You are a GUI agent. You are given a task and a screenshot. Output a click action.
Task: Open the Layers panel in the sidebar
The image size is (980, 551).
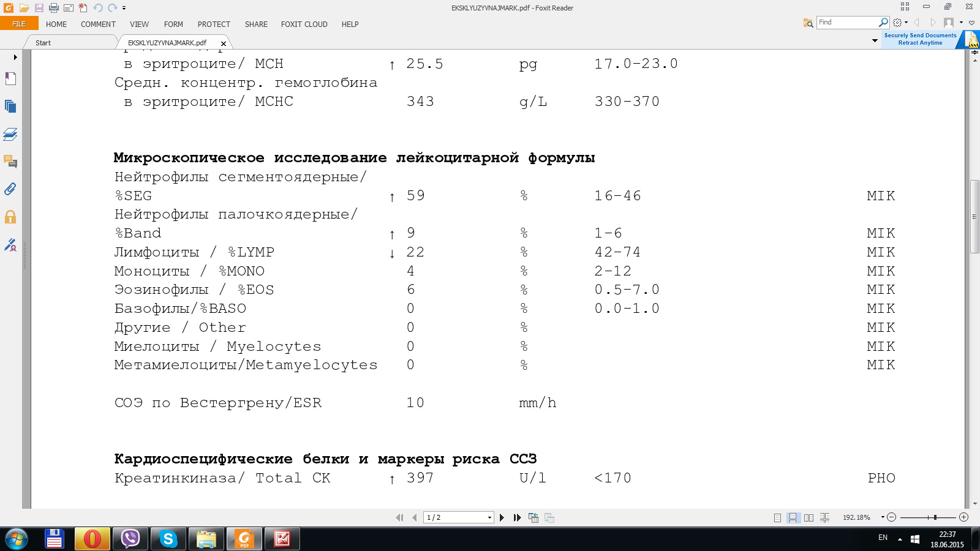coord(10,134)
